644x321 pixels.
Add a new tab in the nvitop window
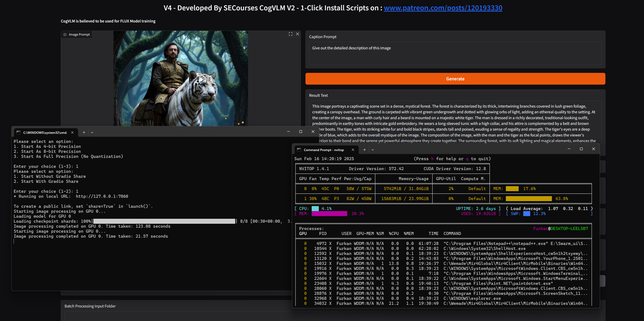364,150
